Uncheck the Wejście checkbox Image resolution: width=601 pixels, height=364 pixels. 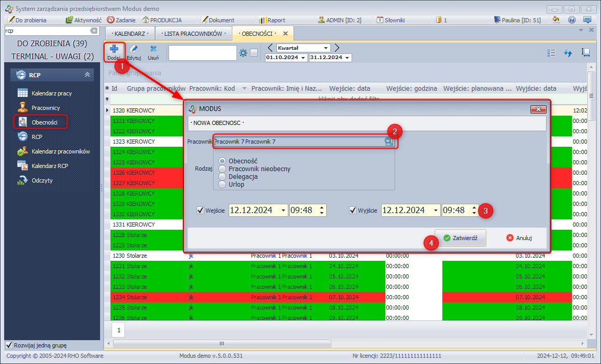(x=200, y=210)
